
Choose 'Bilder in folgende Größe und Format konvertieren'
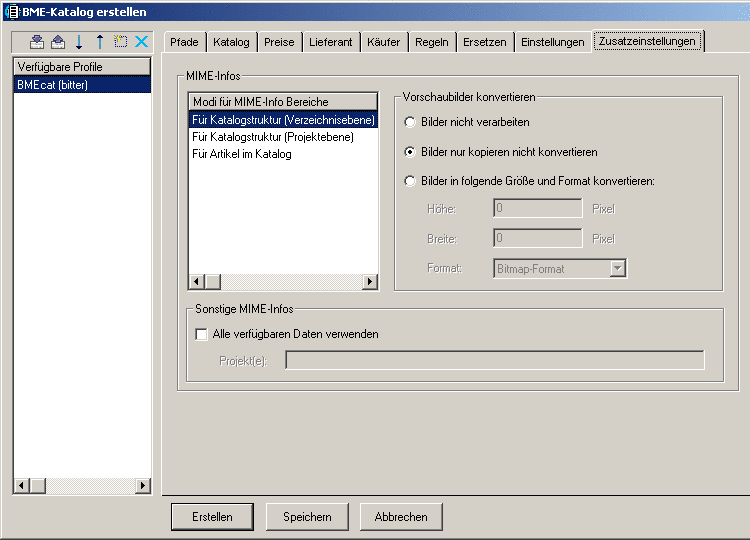point(410,181)
